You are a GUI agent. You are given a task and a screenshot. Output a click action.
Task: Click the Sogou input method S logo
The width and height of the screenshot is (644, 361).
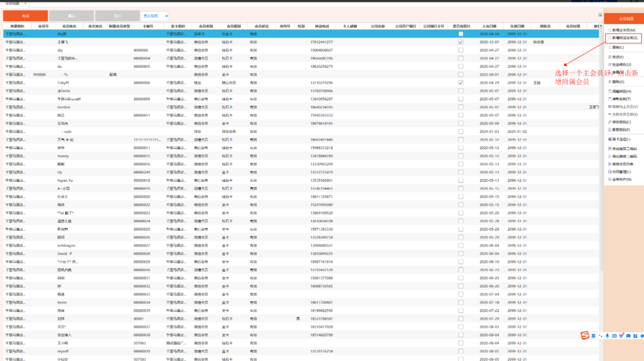coord(585,336)
